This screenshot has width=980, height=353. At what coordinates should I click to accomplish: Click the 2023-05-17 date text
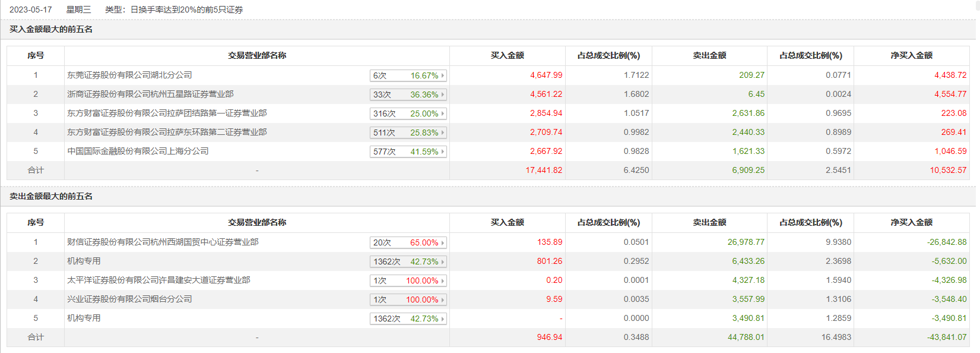point(31,10)
